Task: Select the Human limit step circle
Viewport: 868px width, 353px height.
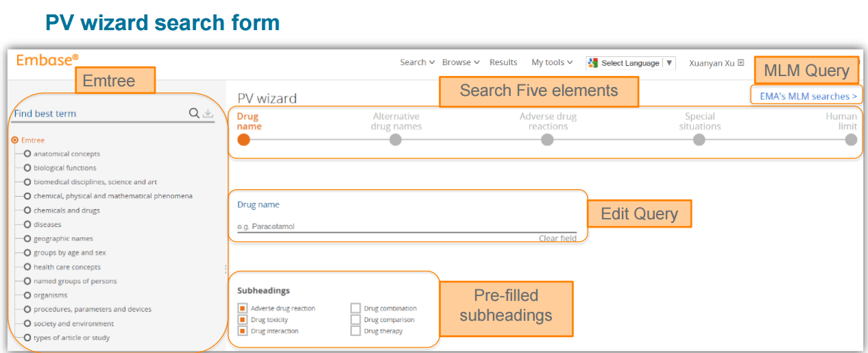Action: pos(851,139)
